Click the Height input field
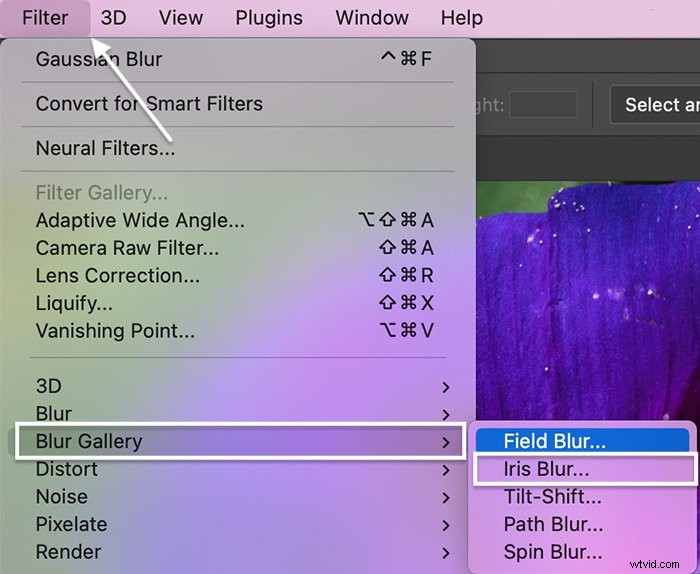 tap(543, 104)
